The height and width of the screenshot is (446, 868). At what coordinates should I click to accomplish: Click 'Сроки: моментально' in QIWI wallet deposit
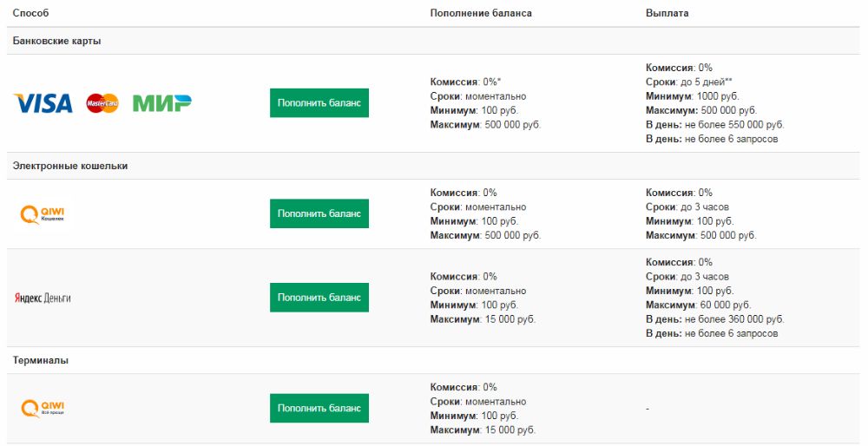coord(478,207)
